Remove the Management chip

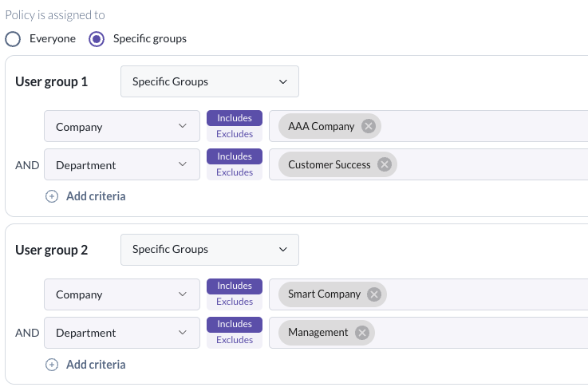coord(362,333)
